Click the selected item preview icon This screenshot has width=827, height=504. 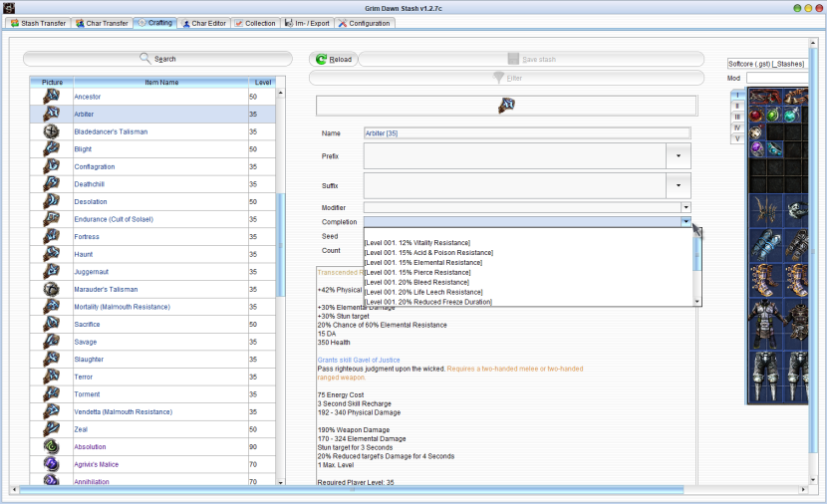(506, 106)
